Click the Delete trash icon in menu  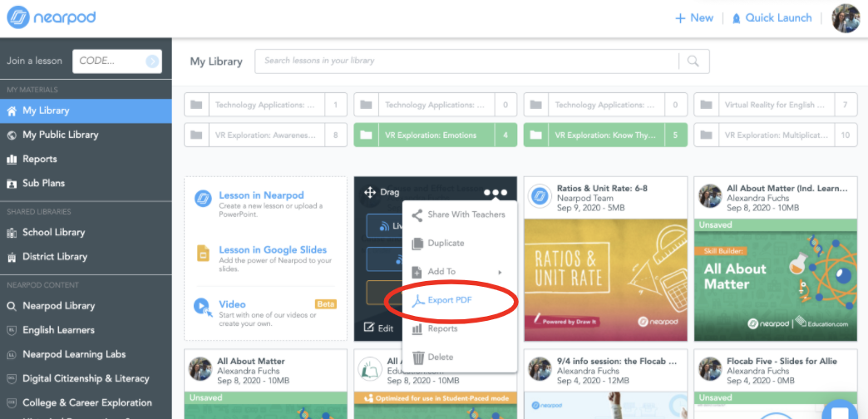coord(418,357)
